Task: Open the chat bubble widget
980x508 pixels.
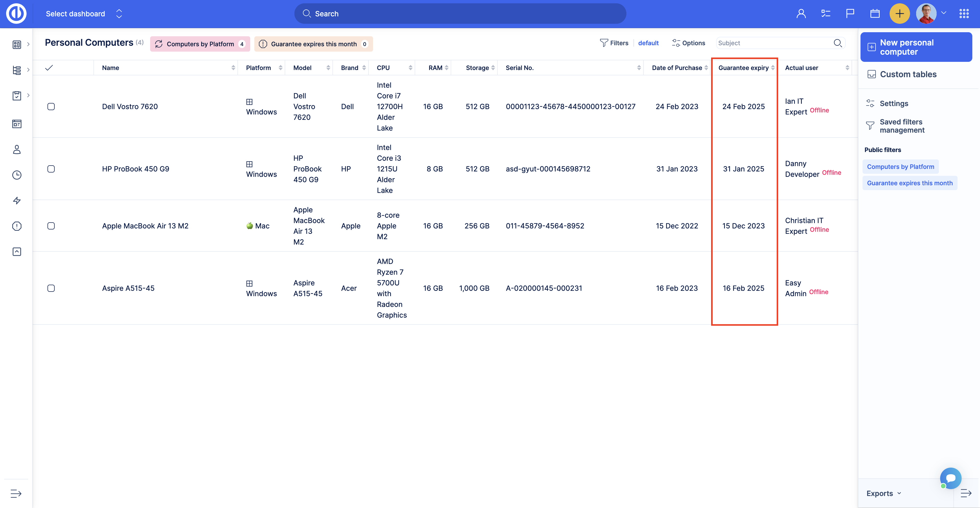Action: (950, 478)
